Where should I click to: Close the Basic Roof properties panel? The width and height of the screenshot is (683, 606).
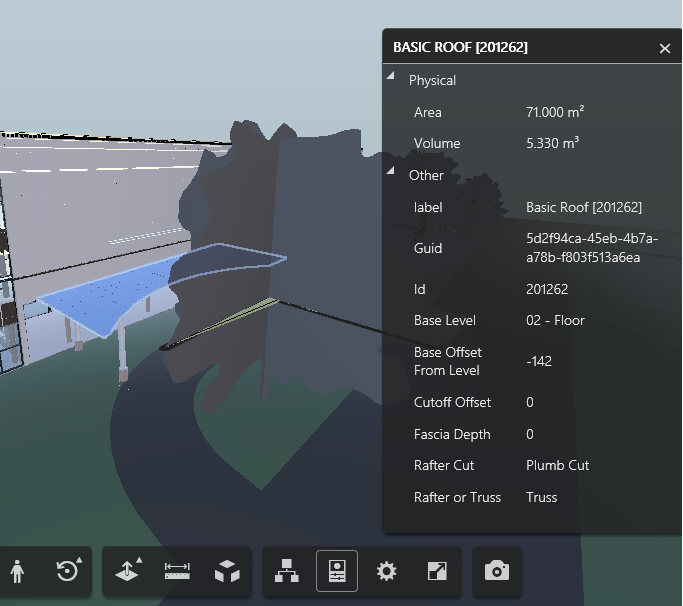coord(665,48)
